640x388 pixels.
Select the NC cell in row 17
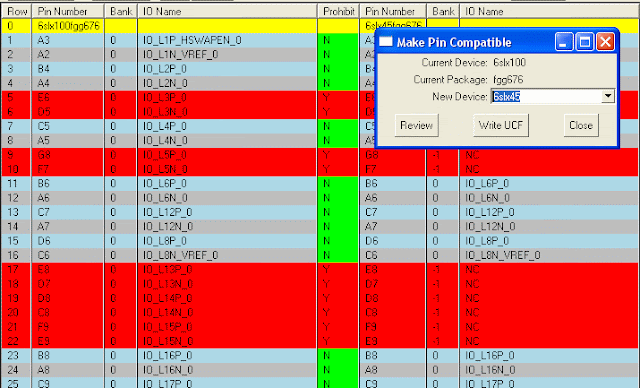549,270
